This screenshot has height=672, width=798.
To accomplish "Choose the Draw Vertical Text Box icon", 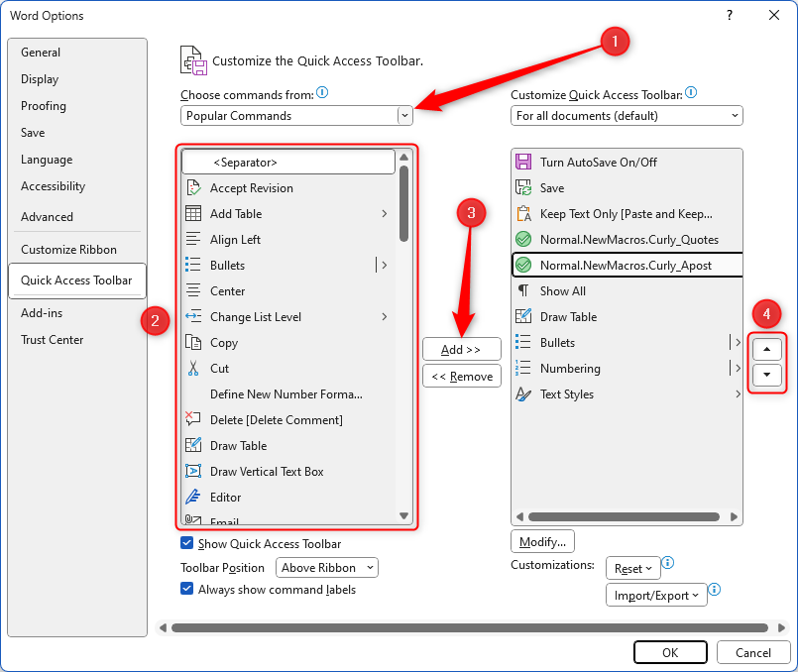I will (x=193, y=471).
